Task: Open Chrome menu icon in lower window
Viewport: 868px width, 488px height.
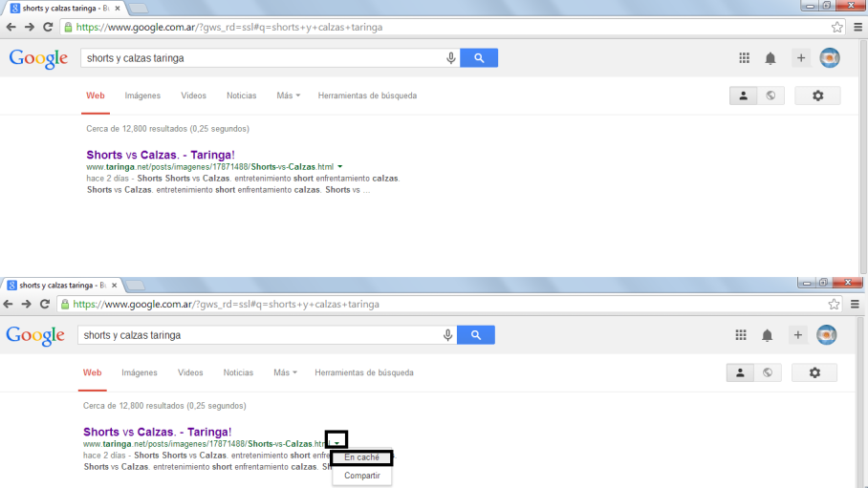Action: click(855, 305)
